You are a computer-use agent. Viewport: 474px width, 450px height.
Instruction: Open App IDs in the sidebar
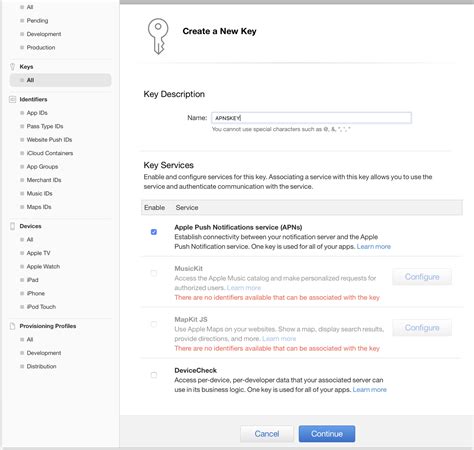[x=37, y=113]
